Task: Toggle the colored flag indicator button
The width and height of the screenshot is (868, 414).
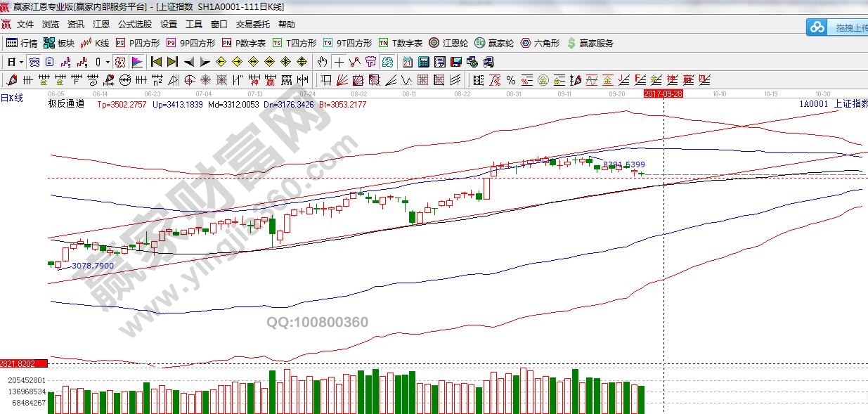Action: pos(136,62)
